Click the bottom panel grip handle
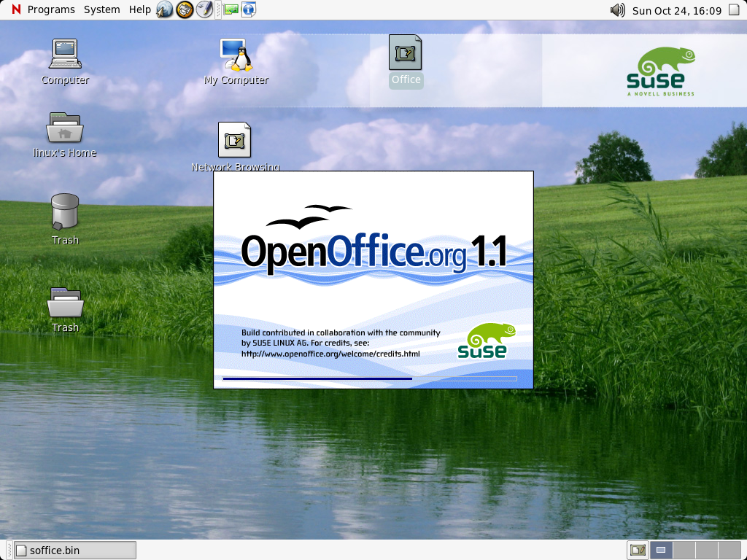Image resolution: width=747 pixels, height=560 pixels. 9,550
